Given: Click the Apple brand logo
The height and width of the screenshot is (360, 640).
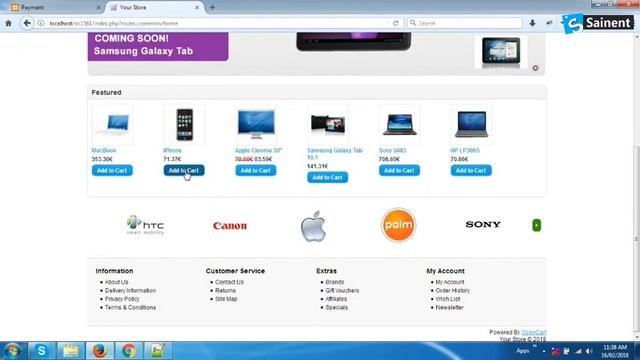Looking at the screenshot, I should (x=313, y=227).
